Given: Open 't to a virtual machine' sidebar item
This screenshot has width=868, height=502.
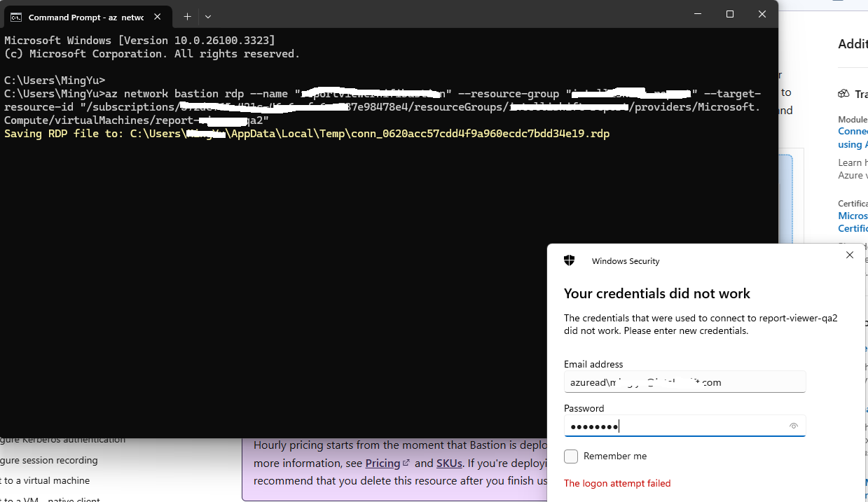Looking at the screenshot, I should coord(45,480).
